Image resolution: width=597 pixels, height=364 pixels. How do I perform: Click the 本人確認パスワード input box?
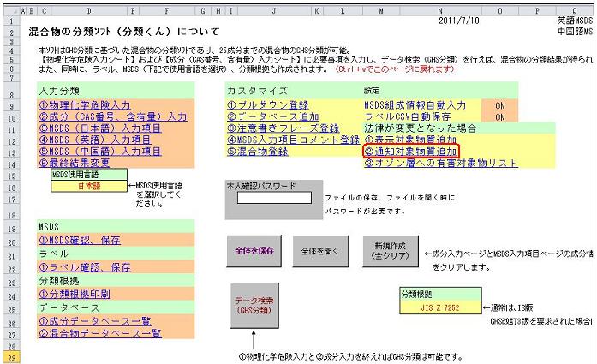[272, 198]
